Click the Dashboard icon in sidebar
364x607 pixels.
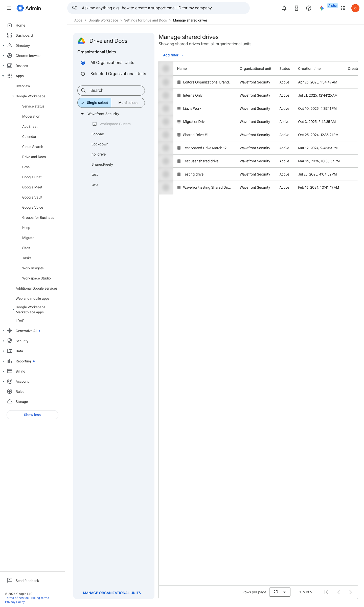coord(10,35)
